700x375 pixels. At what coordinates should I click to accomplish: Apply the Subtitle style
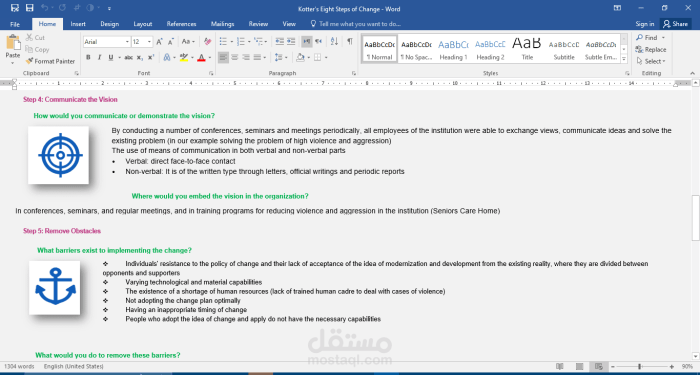564,49
